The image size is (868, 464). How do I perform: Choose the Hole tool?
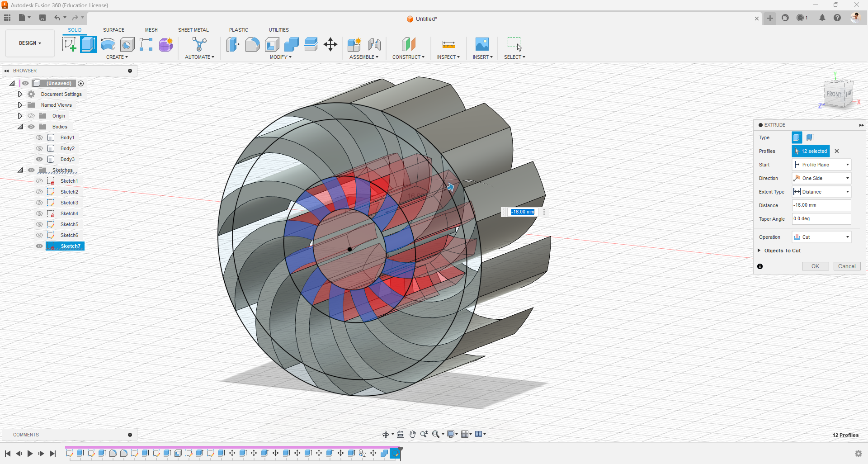pyautogui.click(x=127, y=44)
